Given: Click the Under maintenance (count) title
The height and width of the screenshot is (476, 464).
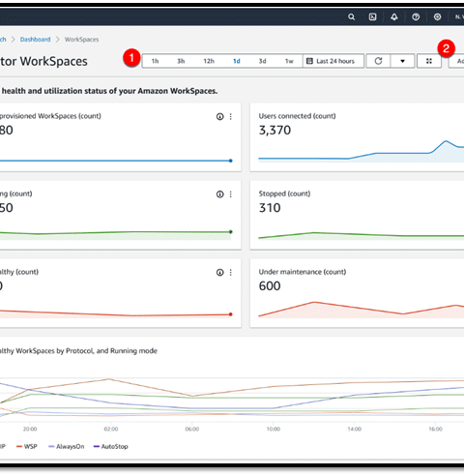Looking at the screenshot, I should pos(303,272).
